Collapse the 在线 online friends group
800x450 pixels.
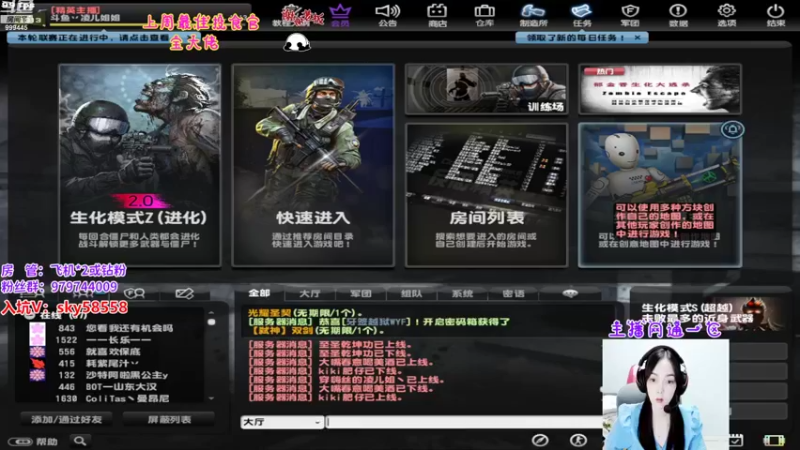tap(30, 315)
